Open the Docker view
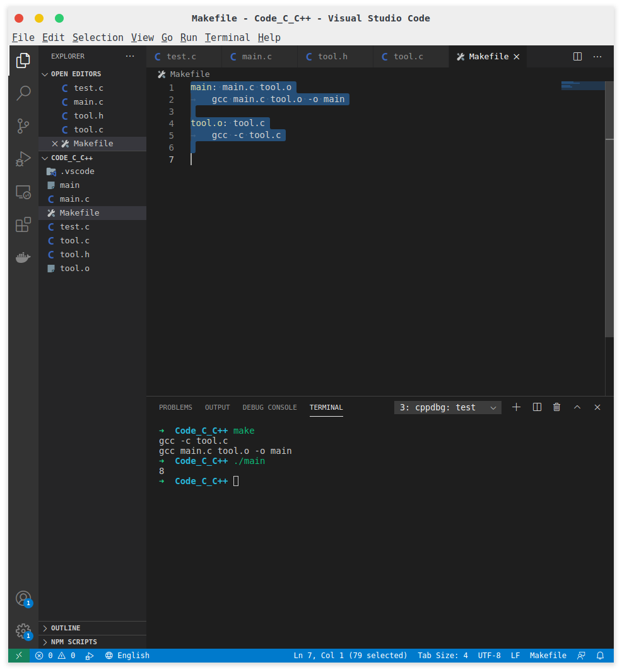This screenshot has height=672, width=622. point(23,258)
